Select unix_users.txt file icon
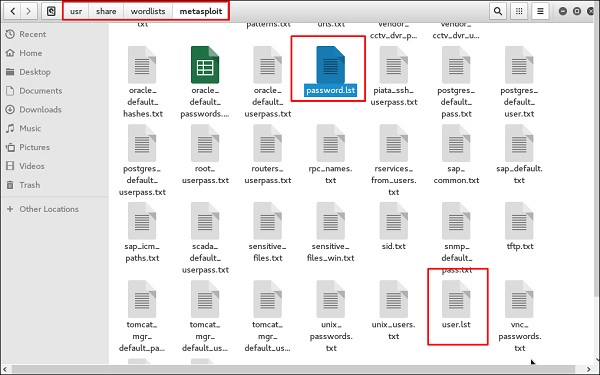 coord(393,299)
